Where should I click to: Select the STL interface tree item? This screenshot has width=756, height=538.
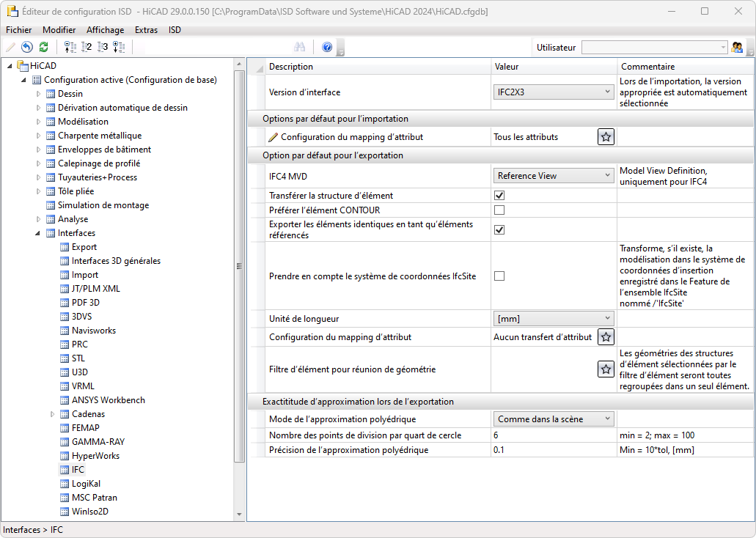pos(78,358)
